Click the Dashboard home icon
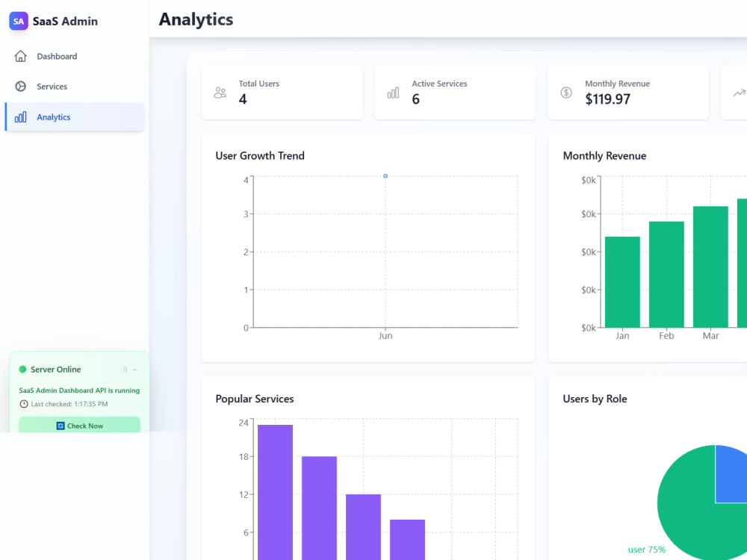The height and width of the screenshot is (560, 747). [20, 56]
